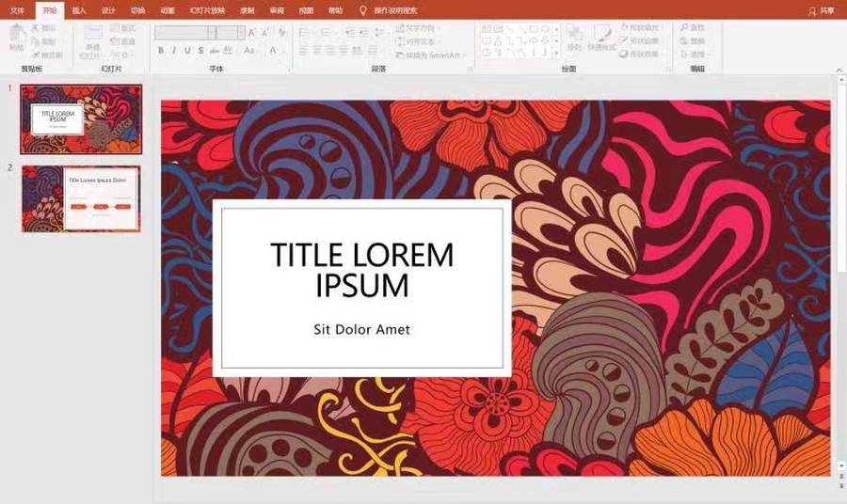Image resolution: width=847 pixels, height=504 pixels.
Task: Open the font color picker
Action: (x=273, y=51)
